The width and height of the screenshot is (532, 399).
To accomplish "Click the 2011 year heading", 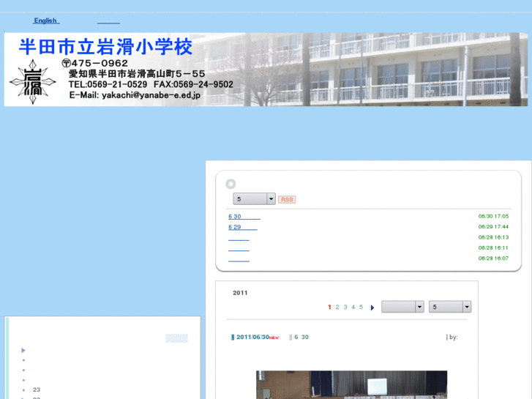I will (x=240, y=293).
